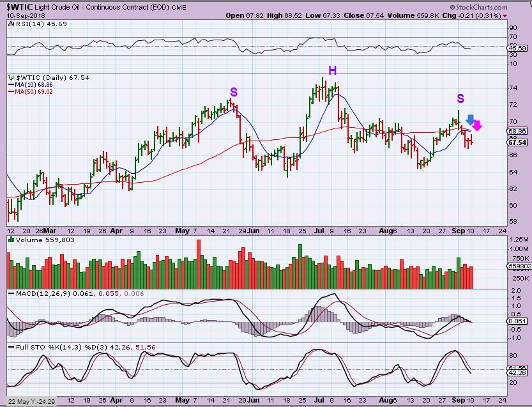Click the MA(50) 69.02 legend entry
Viewport: 532px width, 407px height.
click(x=34, y=91)
